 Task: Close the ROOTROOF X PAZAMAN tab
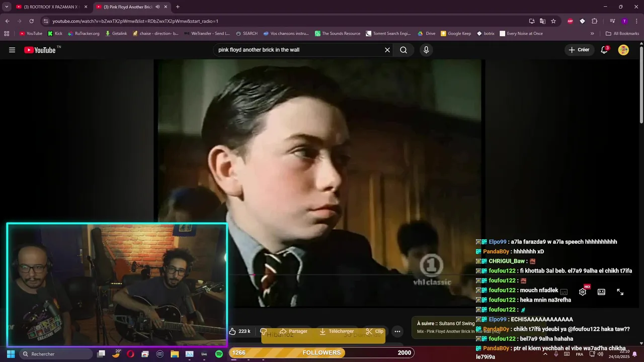86,7
